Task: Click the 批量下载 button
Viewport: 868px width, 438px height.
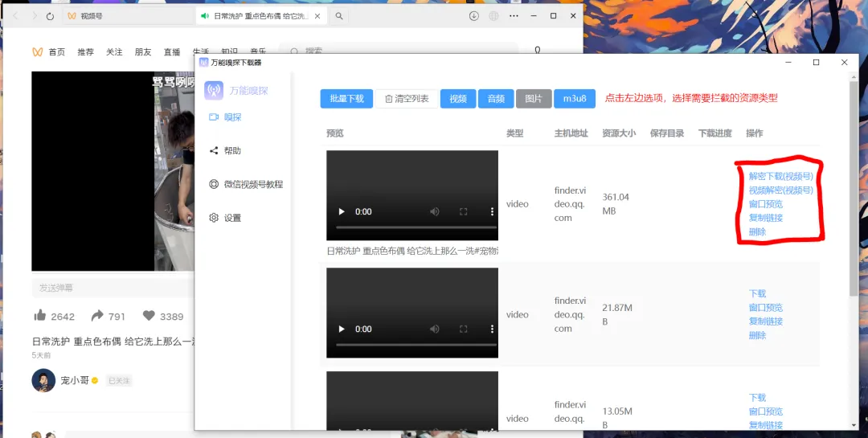Action: click(x=346, y=99)
